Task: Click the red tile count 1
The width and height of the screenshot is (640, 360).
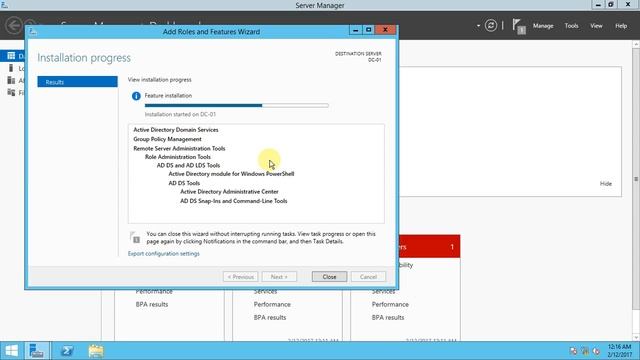Action: [452, 247]
